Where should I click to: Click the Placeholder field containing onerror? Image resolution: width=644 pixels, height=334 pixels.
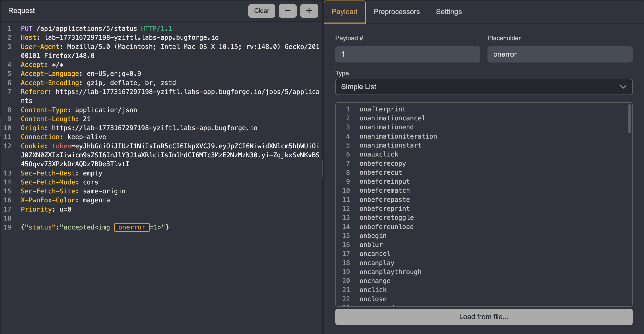coord(560,54)
